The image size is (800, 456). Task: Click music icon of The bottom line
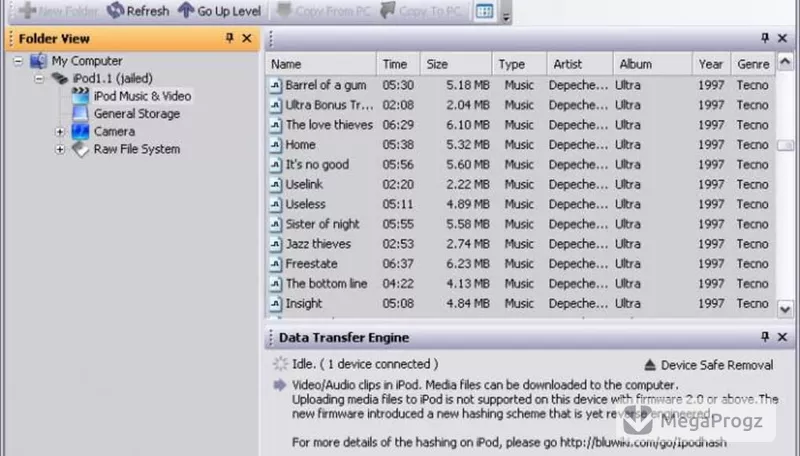[276, 284]
